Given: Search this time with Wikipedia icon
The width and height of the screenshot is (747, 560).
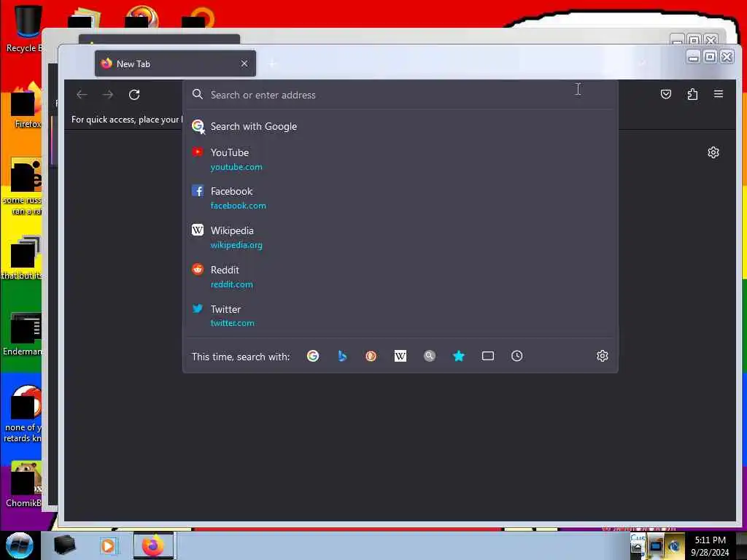Looking at the screenshot, I should (400, 356).
